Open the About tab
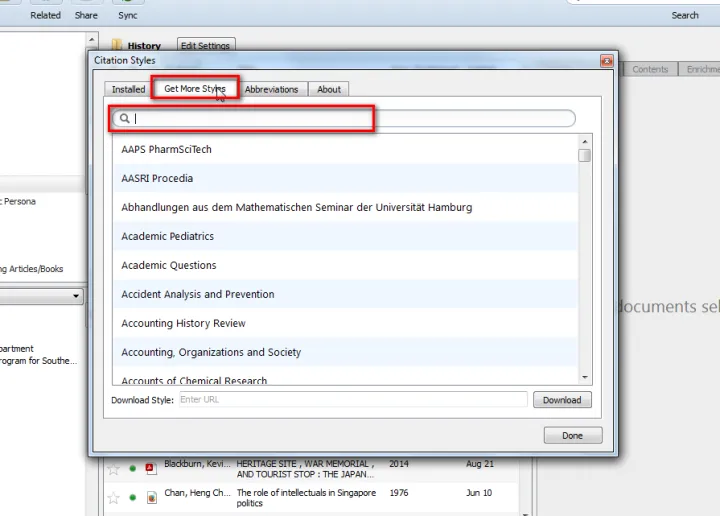Screen dimensions: 720x516 [329, 89]
